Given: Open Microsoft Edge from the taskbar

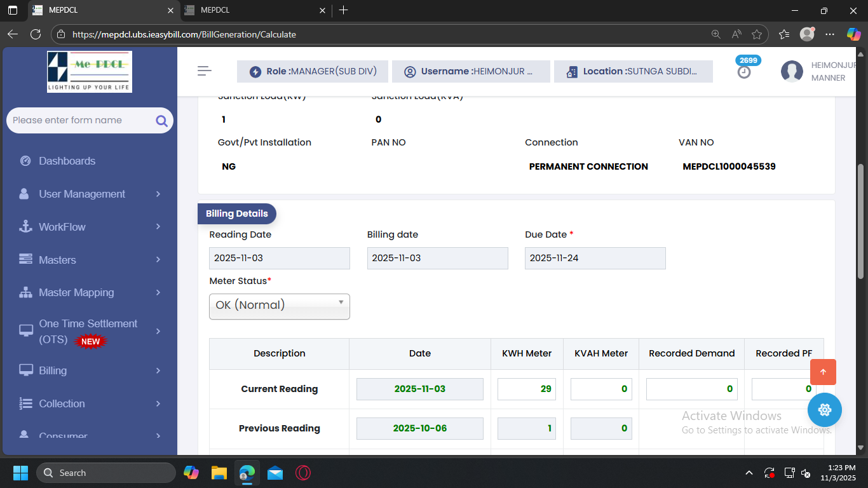Looking at the screenshot, I should pos(247,473).
